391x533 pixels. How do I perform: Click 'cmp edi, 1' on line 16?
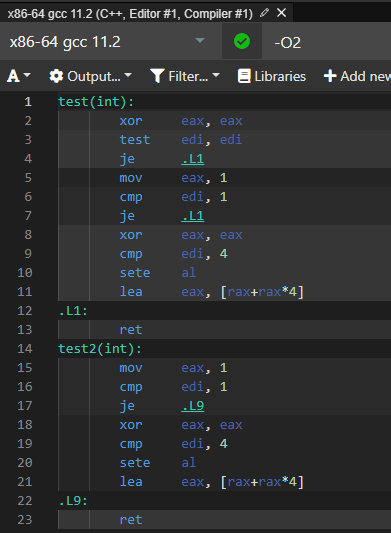point(173,387)
